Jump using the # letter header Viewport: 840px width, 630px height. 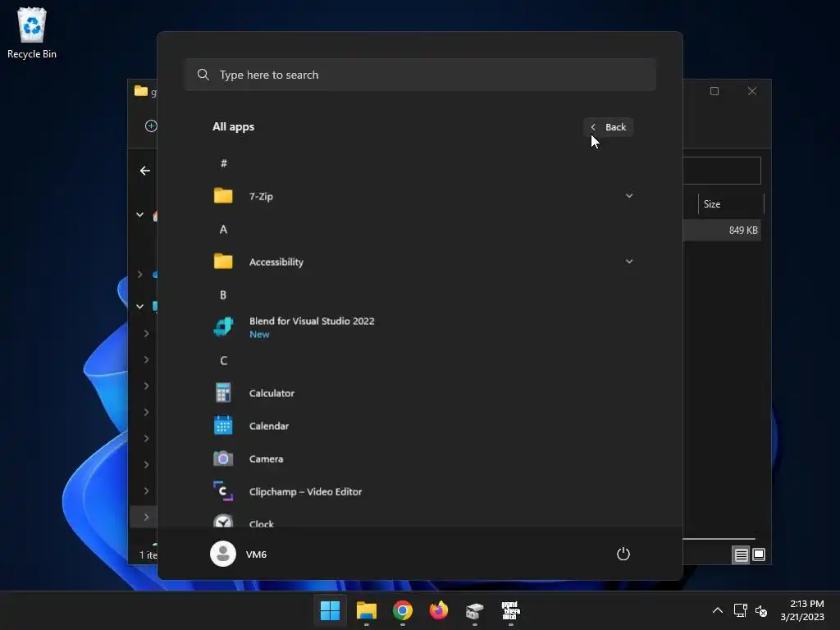[x=223, y=163]
